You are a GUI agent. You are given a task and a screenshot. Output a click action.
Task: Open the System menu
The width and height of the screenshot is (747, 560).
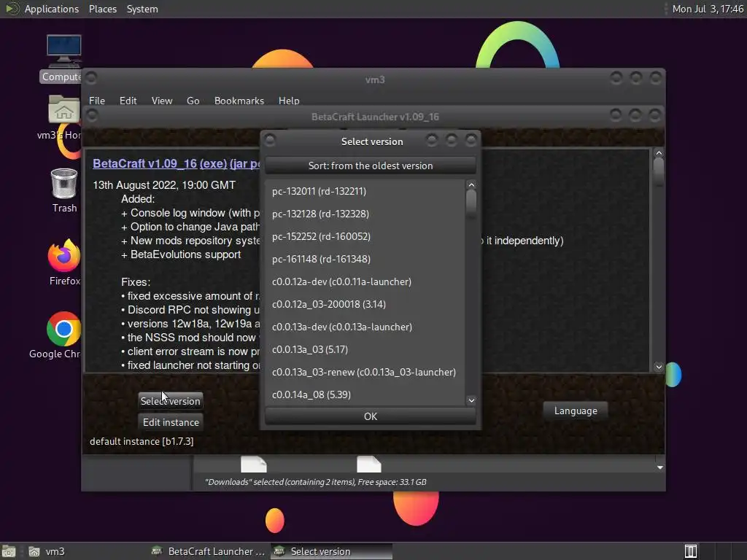point(142,9)
